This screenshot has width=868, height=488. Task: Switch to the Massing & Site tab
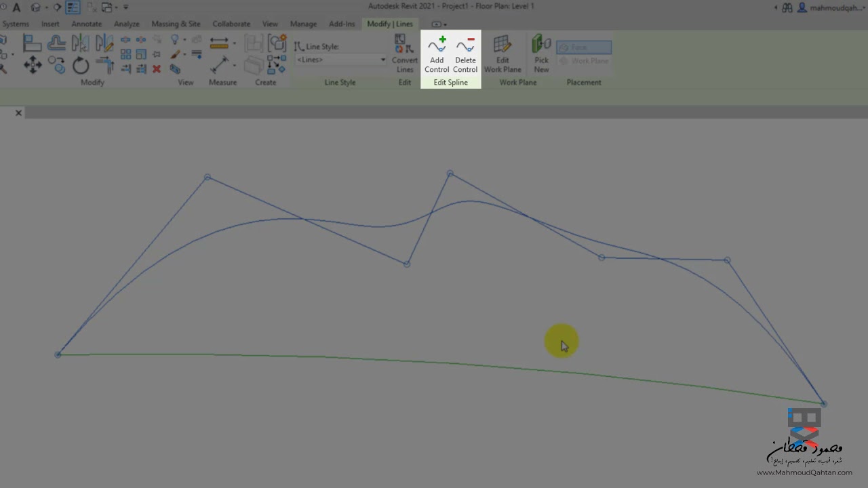(176, 24)
